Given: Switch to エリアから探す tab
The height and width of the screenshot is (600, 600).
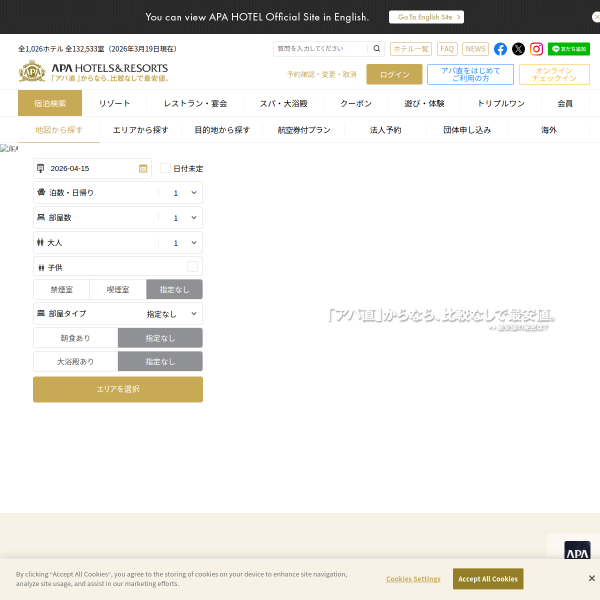Looking at the screenshot, I should pos(140,130).
